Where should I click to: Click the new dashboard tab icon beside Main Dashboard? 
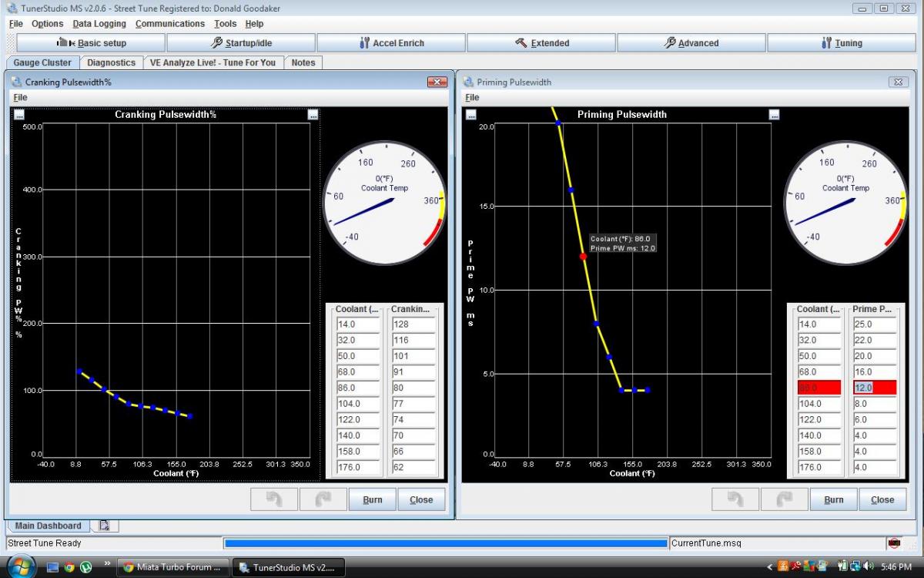coord(104,526)
